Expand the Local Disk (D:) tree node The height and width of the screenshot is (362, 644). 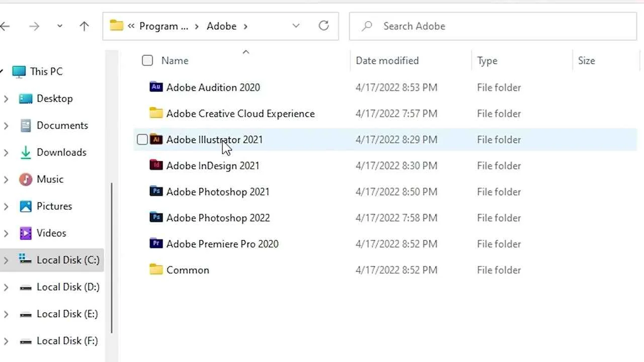click(x=6, y=288)
